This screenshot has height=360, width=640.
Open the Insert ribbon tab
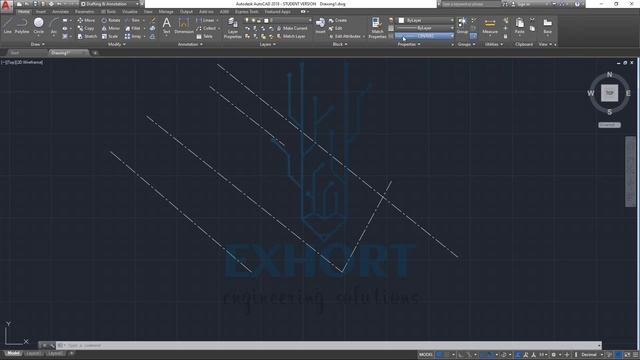click(41, 12)
